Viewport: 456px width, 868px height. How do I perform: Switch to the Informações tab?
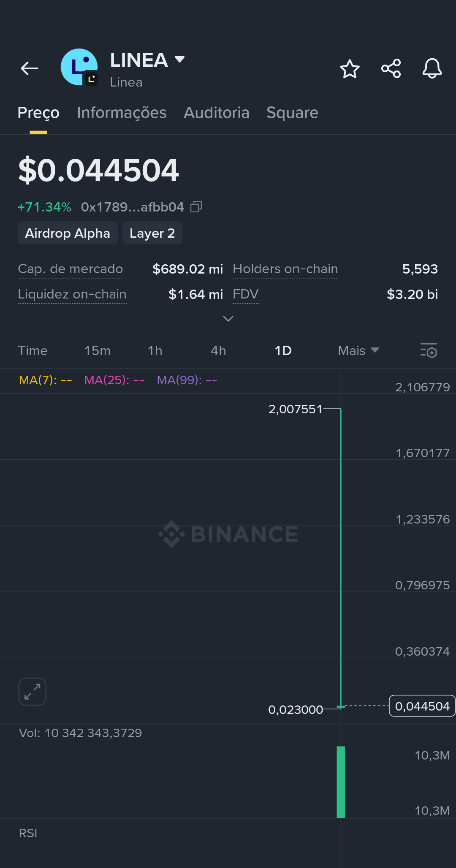[x=122, y=113]
